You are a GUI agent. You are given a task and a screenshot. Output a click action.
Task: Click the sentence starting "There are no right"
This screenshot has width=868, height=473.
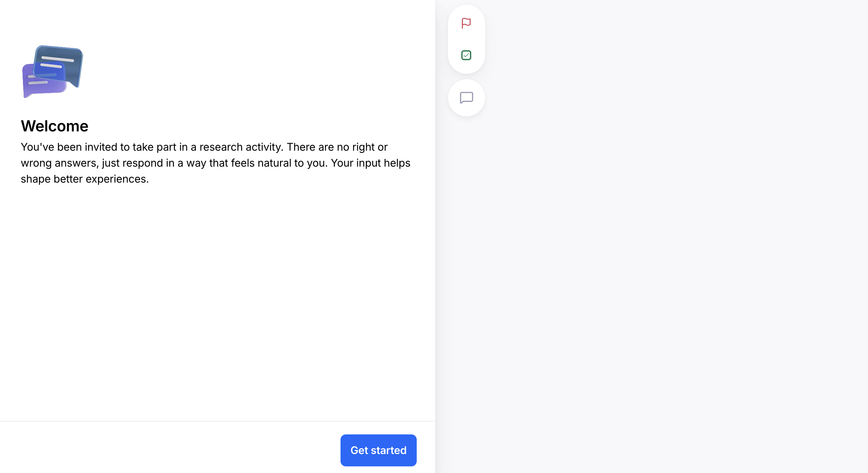[337, 147]
